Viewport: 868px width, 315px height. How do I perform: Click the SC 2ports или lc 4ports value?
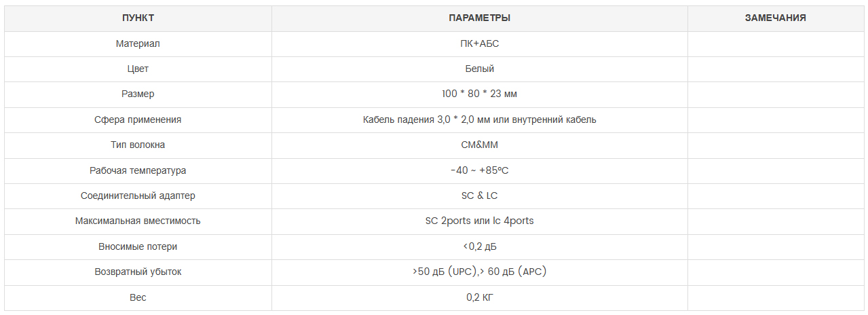[480, 221]
